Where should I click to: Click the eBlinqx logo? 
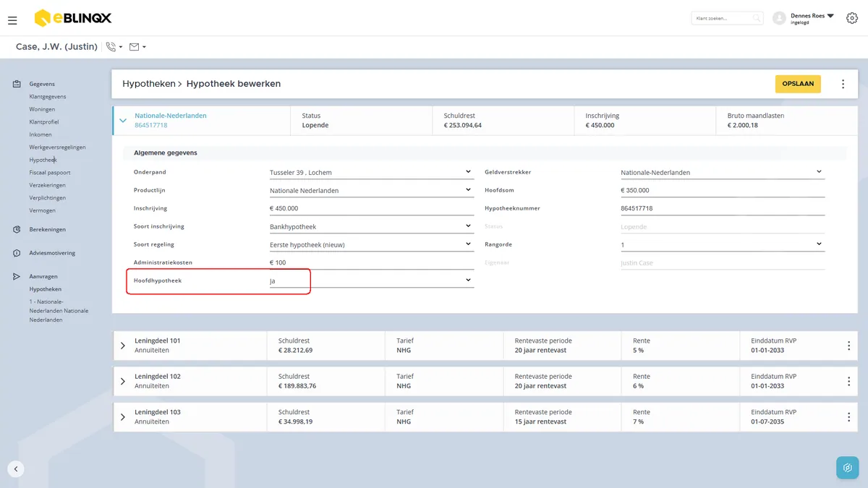[x=73, y=18]
